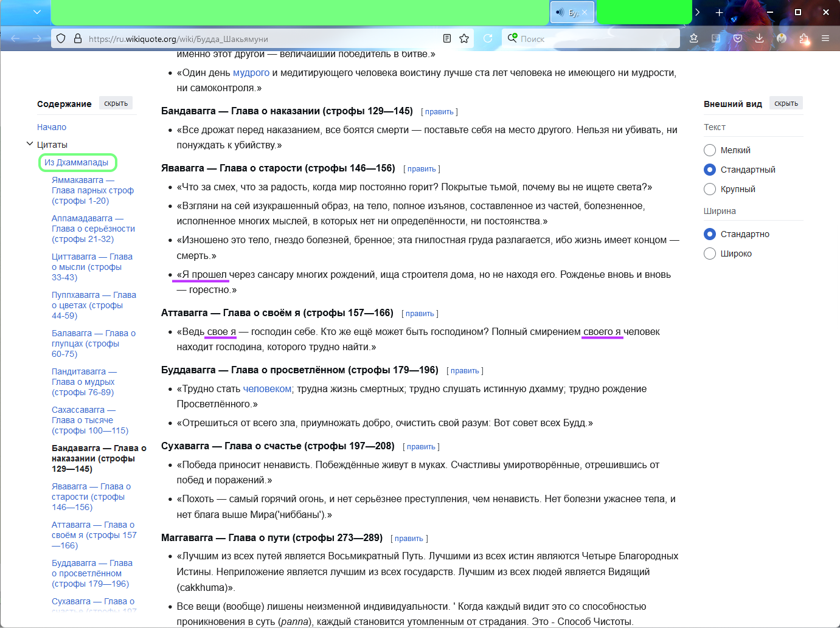The height and width of the screenshot is (628, 840).
Task: Open search engine magnifier icon
Action: [x=512, y=38]
